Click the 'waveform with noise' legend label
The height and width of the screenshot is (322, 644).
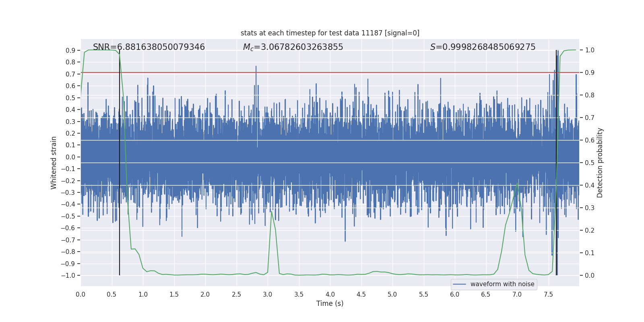pyautogui.click(x=502, y=284)
